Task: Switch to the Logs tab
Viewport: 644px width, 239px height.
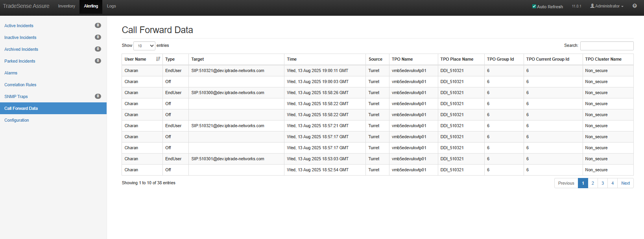Action: (111, 6)
